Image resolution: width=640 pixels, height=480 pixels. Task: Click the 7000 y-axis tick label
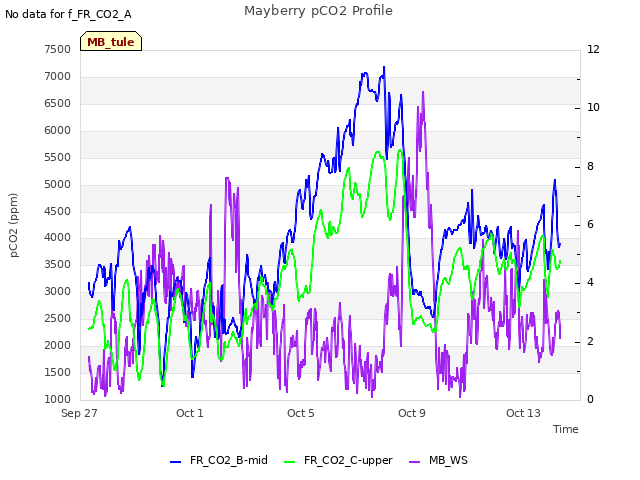[x=58, y=76]
